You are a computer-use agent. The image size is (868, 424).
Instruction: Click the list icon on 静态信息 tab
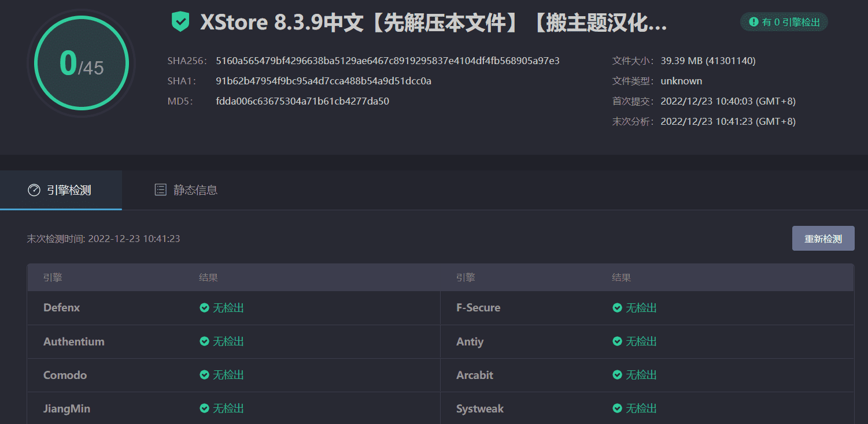click(160, 189)
